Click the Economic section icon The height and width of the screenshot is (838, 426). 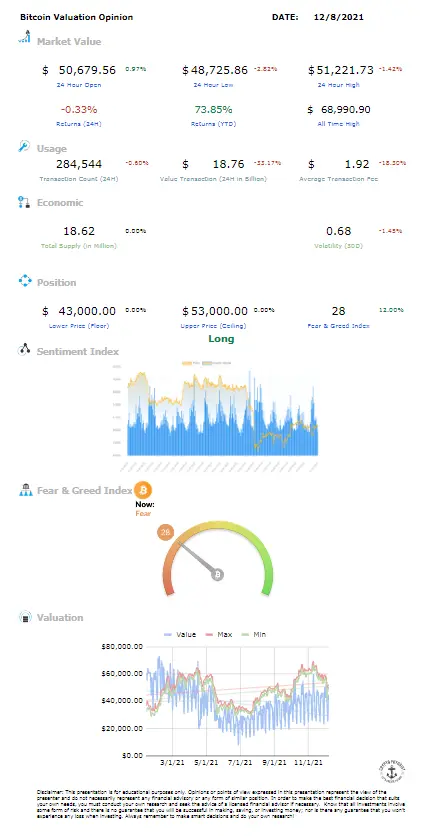[x=24, y=202]
